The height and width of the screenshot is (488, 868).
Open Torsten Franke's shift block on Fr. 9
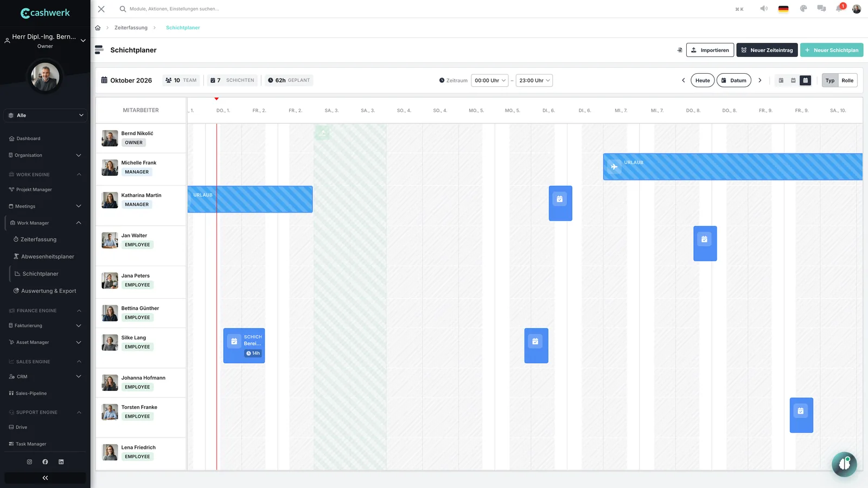pos(801,415)
